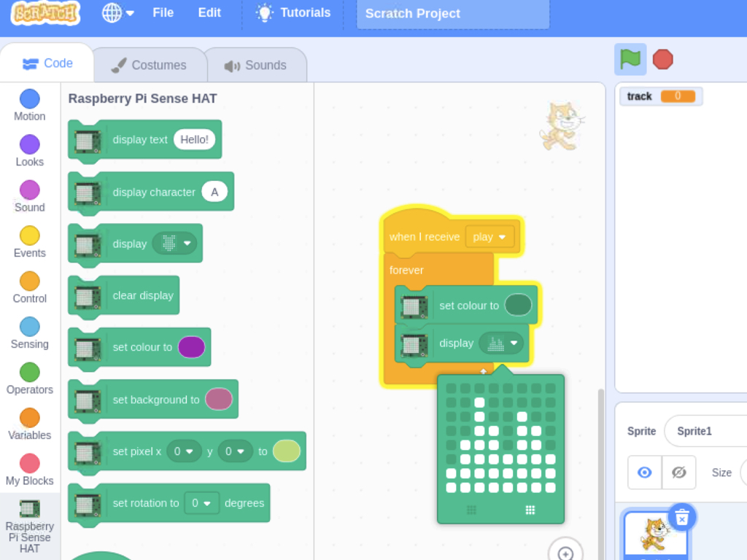Click the workspace vertical scrollbar
747x560 pixels.
601,474
